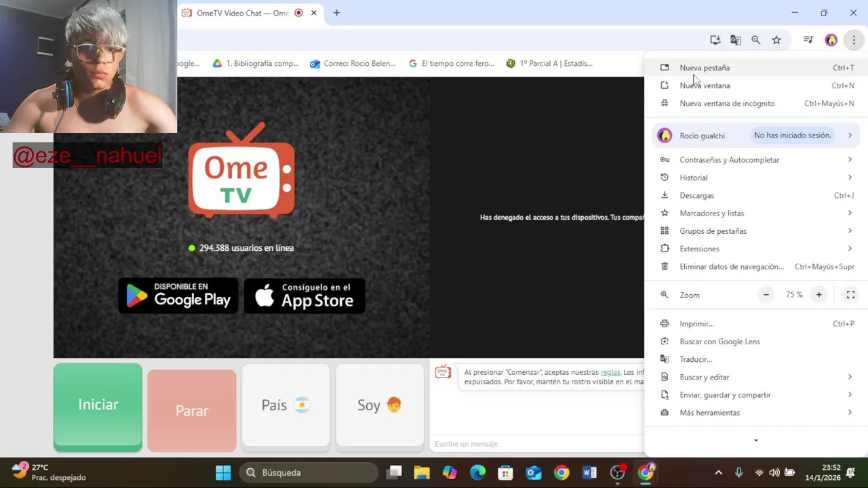
Task: Open Descargas from the menu
Action: tap(755, 195)
